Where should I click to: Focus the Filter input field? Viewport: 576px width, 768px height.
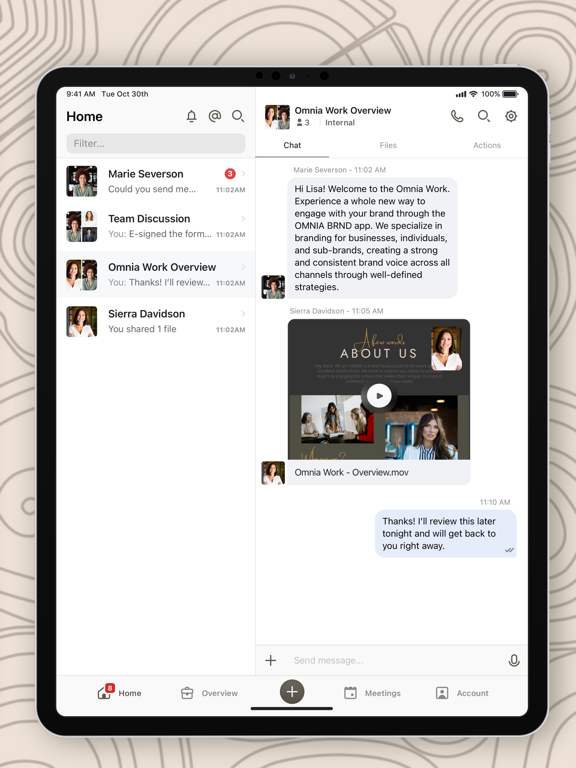[156, 144]
